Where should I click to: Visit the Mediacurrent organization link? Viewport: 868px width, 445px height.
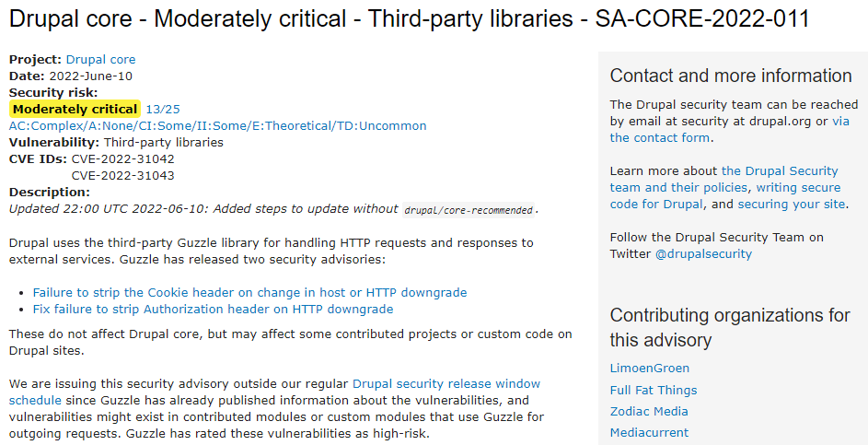(x=649, y=432)
